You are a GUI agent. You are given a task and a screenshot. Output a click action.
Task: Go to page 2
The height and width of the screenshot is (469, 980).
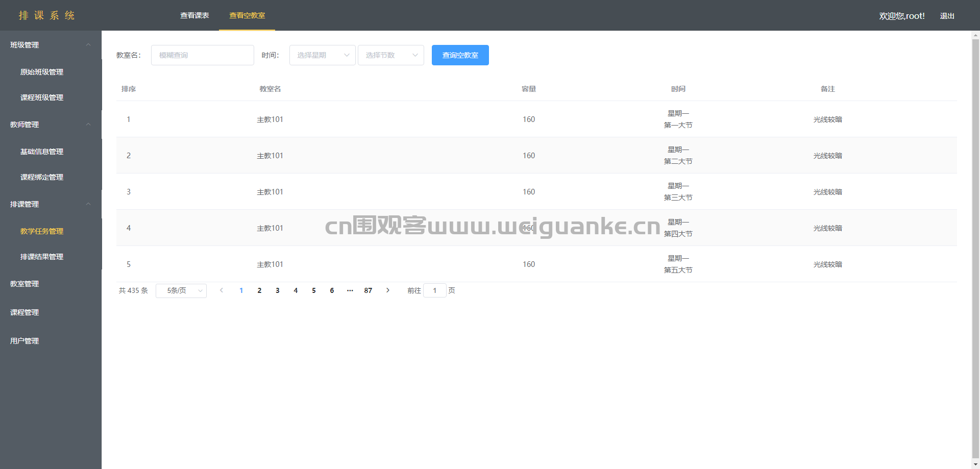[x=259, y=290]
